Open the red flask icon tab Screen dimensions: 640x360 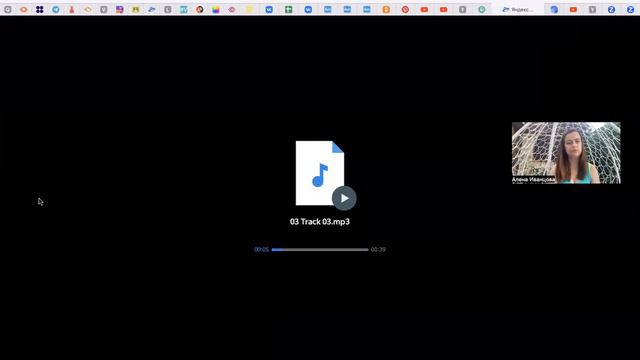pos(72,9)
